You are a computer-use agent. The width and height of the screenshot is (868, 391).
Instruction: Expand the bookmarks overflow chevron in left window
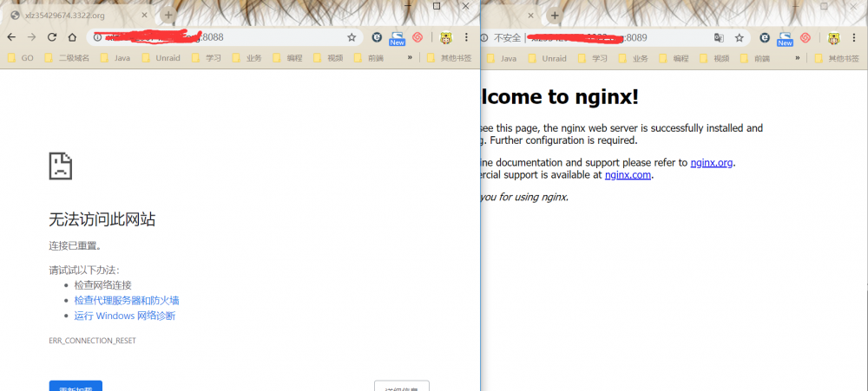410,57
